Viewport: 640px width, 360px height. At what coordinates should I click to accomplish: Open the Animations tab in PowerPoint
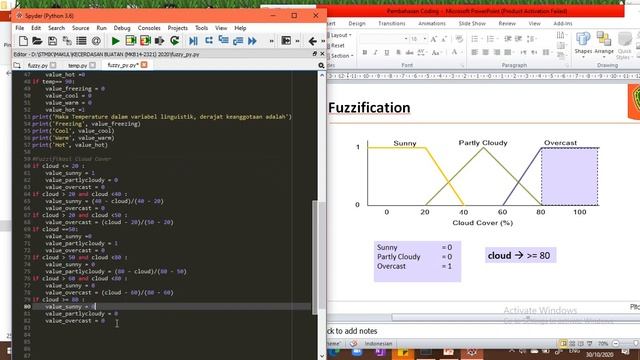[x=431, y=24]
